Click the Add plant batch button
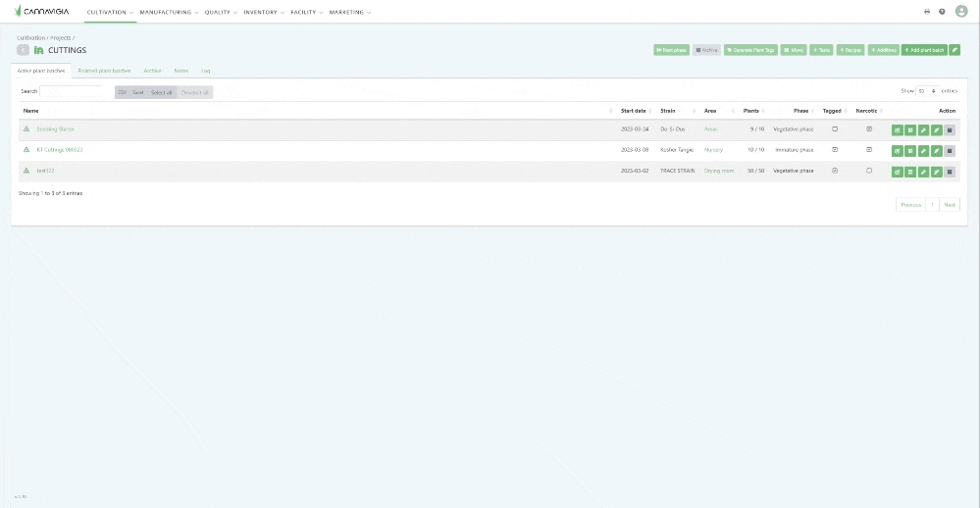 click(x=924, y=50)
